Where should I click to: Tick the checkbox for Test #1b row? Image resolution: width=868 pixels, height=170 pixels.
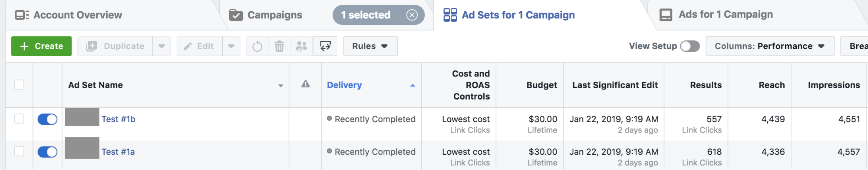coord(19,118)
